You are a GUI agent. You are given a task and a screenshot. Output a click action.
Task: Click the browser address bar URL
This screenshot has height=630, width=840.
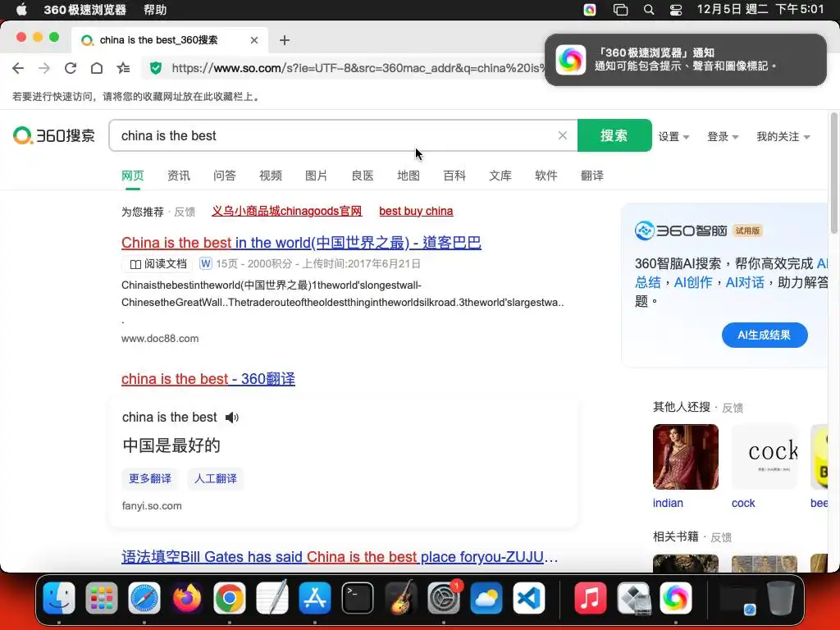(356, 68)
